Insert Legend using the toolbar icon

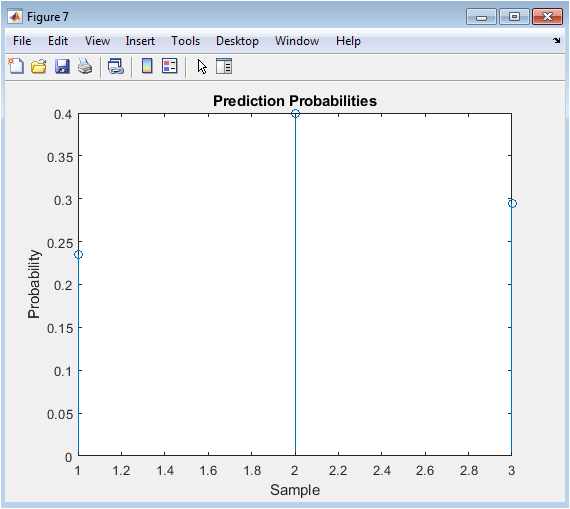[170, 66]
